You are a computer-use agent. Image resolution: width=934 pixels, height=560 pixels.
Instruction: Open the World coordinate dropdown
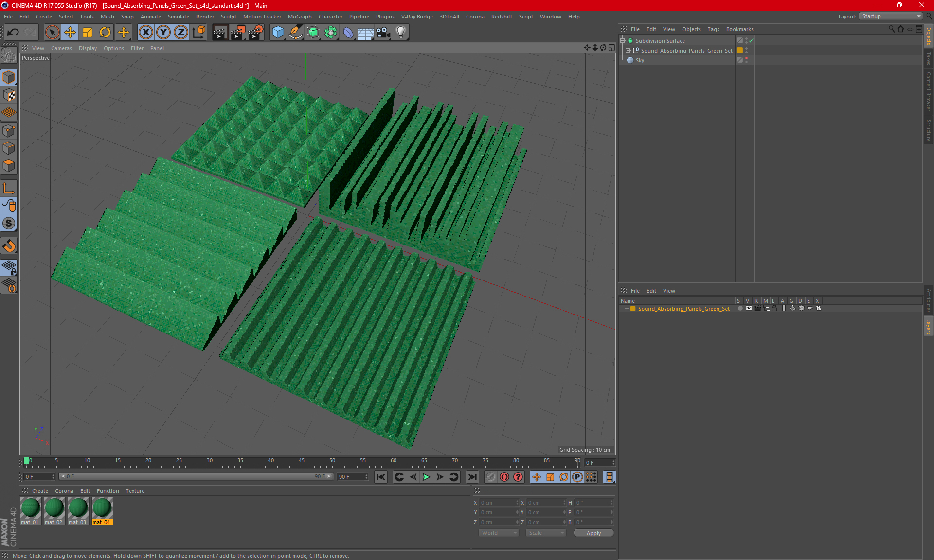(499, 533)
